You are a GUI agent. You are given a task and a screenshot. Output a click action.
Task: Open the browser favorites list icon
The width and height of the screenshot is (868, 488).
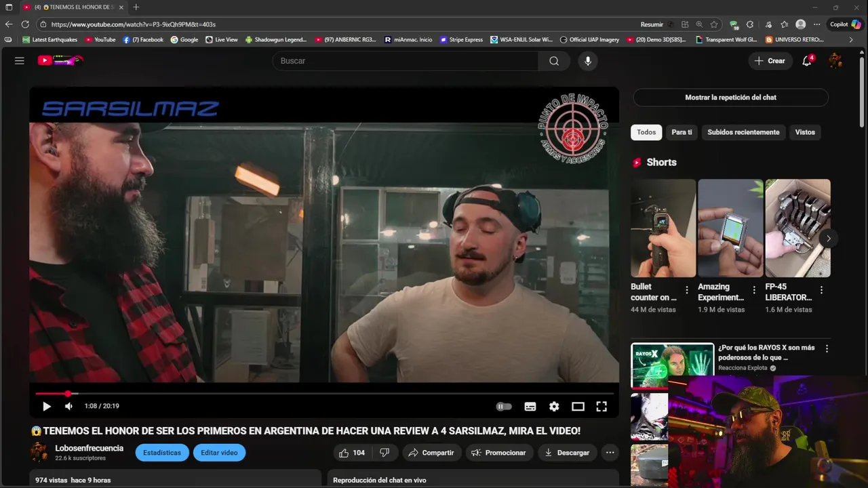[784, 24]
